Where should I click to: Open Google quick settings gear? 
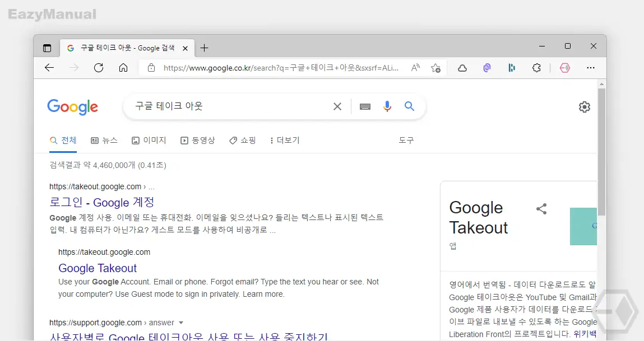[x=585, y=107]
